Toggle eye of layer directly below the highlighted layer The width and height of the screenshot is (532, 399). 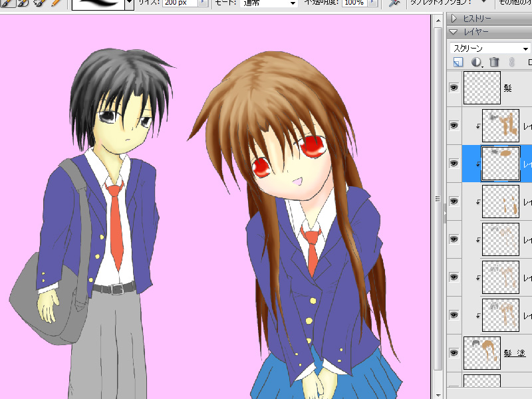point(454,201)
